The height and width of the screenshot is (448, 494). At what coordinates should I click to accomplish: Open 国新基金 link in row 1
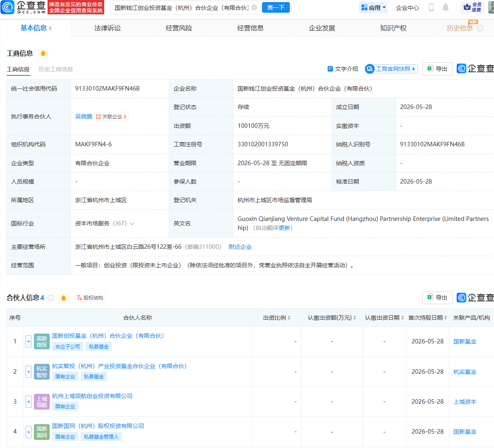tap(465, 341)
